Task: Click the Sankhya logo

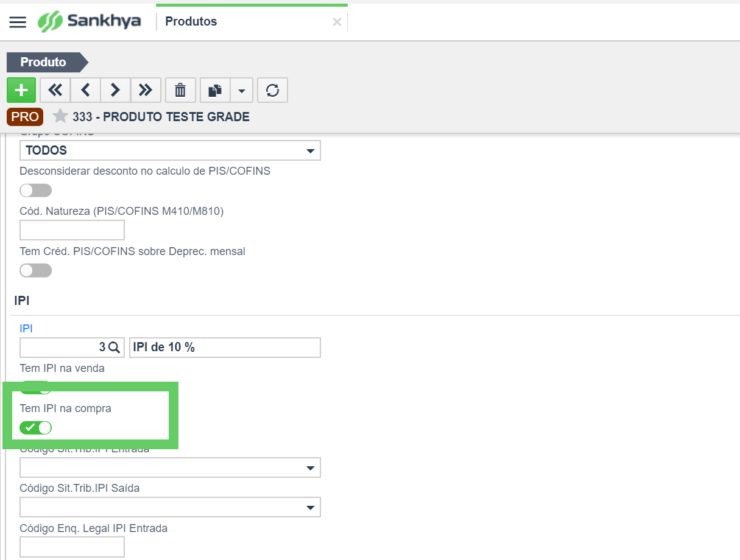Action: [x=89, y=22]
